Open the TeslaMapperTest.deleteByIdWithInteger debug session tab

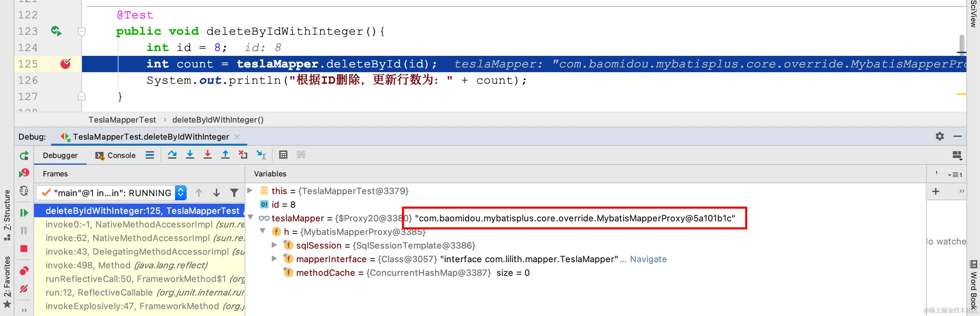pyautogui.click(x=151, y=137)
